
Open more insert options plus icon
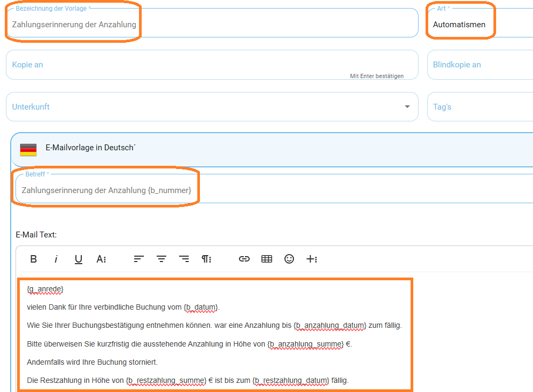click(x=312, y=259)
